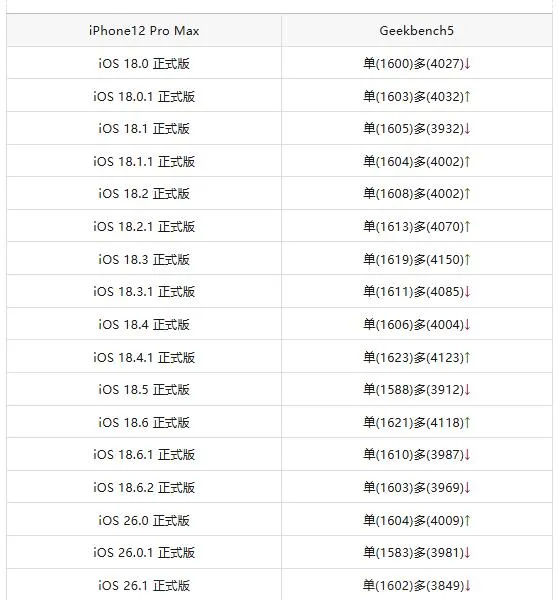Click the green up arrow in iOS 26.0 row
This screenshot has width=558, height=600.
click(x=467, y=520)
